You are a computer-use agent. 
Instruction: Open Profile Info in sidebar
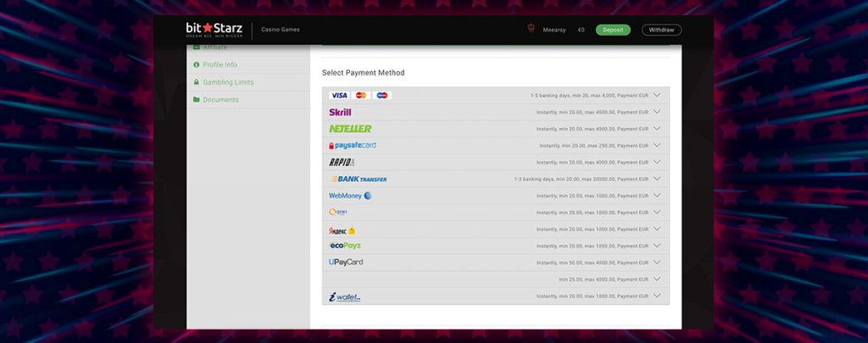(220, 64)
